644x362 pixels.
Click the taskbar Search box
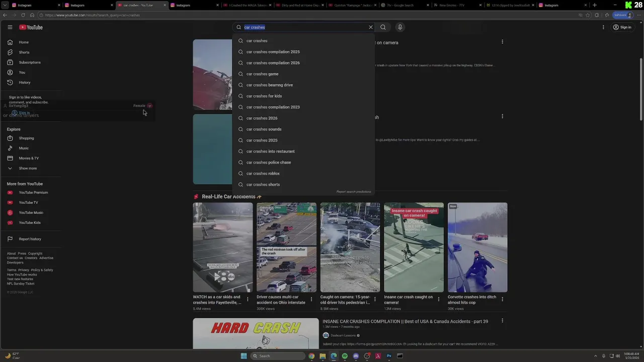coord(278,356)
